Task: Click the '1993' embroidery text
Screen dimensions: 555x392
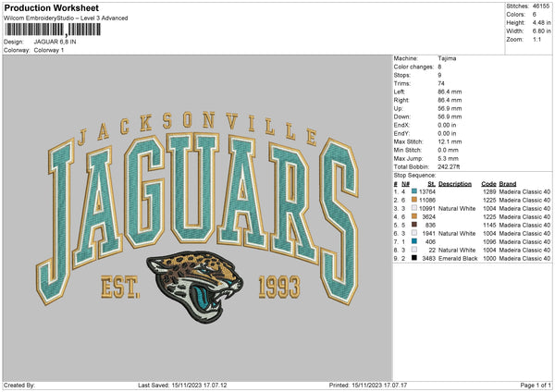Action: coord(279,287)
